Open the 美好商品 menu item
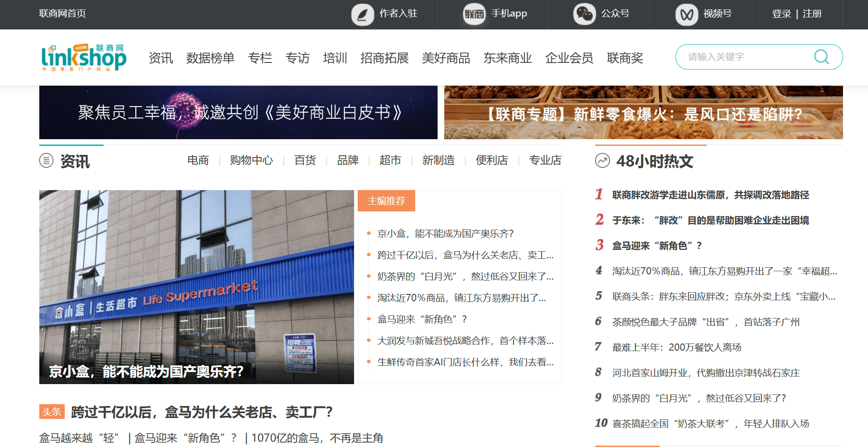Screen dimensions: 868x447 pyautogui.click(x=446, y=58)
